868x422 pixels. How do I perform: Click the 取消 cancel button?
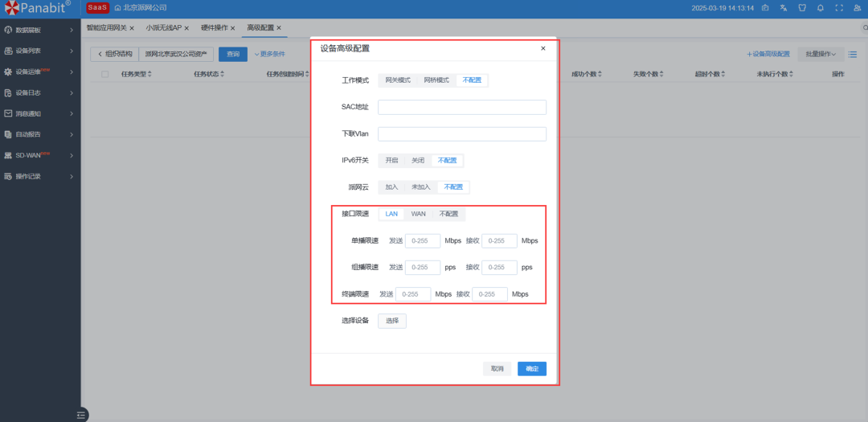tap(497, 369)
